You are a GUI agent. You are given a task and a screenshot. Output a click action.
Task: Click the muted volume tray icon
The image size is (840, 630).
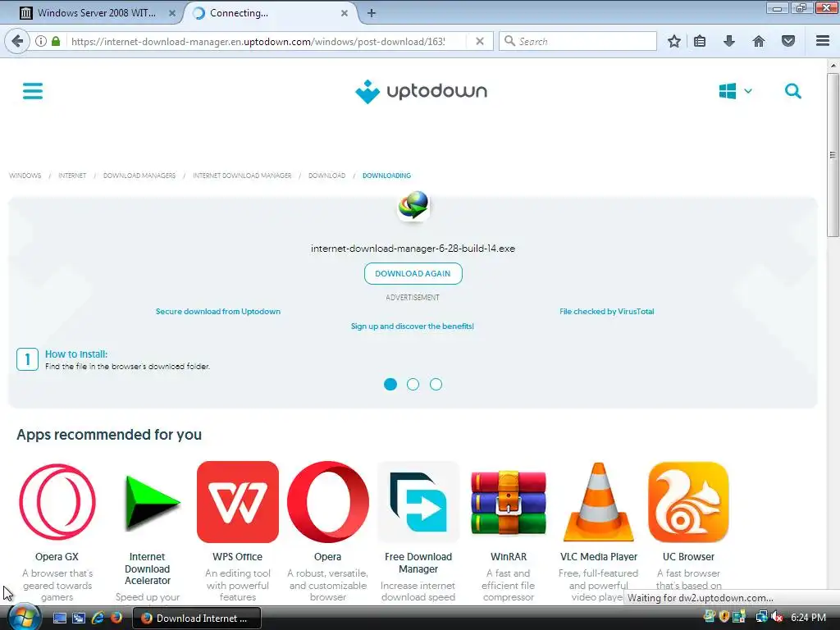(x=777, y=618)
